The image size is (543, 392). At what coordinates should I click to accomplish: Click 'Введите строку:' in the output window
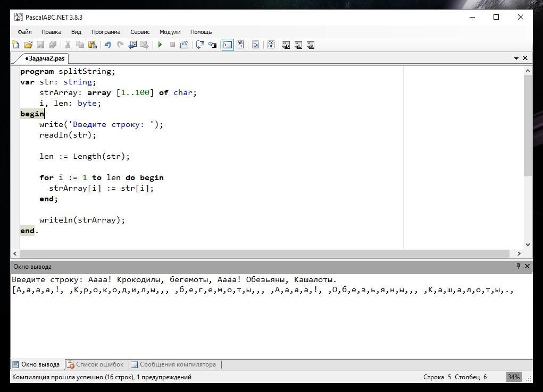[x=47, y=279]
